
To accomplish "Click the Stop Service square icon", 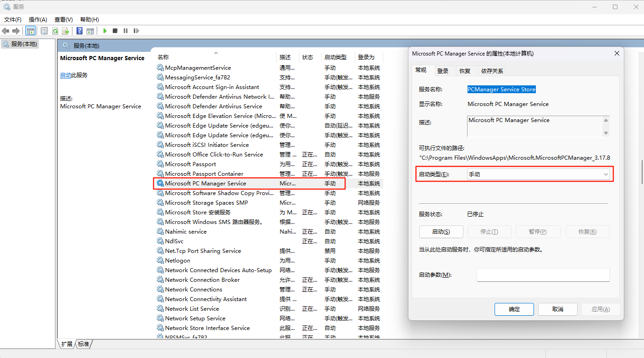I will click(115, 31).
